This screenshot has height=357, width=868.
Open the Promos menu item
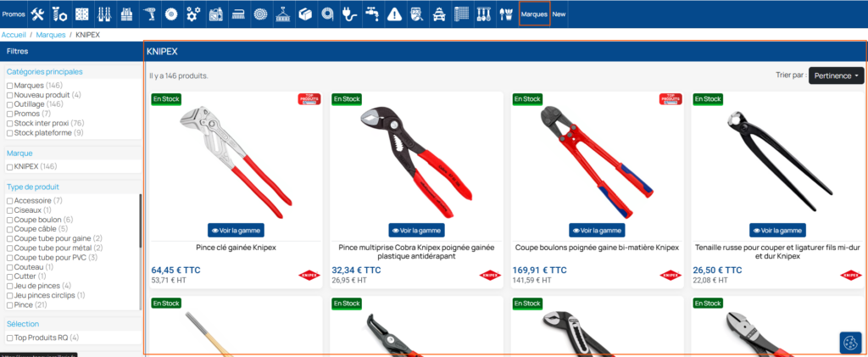pos(14,14)
